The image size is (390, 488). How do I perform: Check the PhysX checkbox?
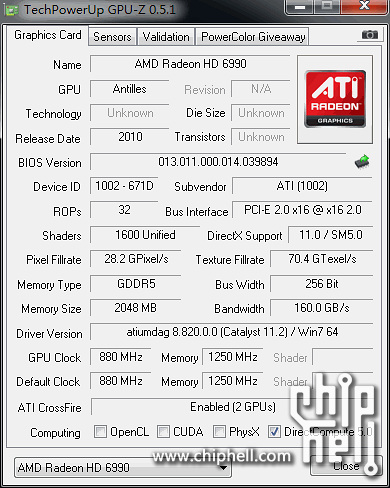219,432
